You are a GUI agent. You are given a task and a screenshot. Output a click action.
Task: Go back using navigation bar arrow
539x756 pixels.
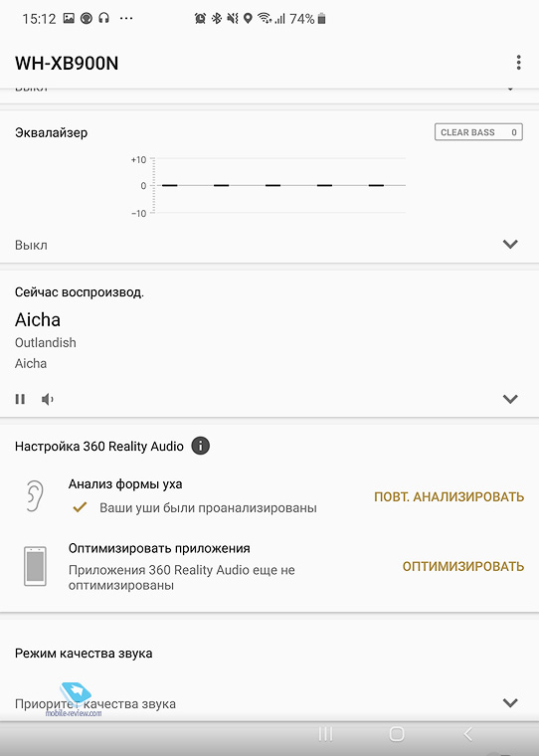(x=467, y=734)
